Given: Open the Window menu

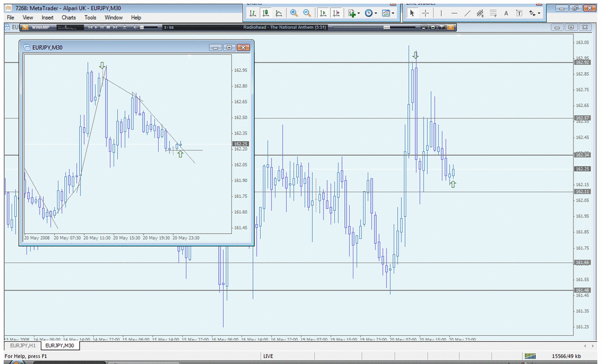Looking at the screenshot, I should pyautogui.click(x=114, y=17).
